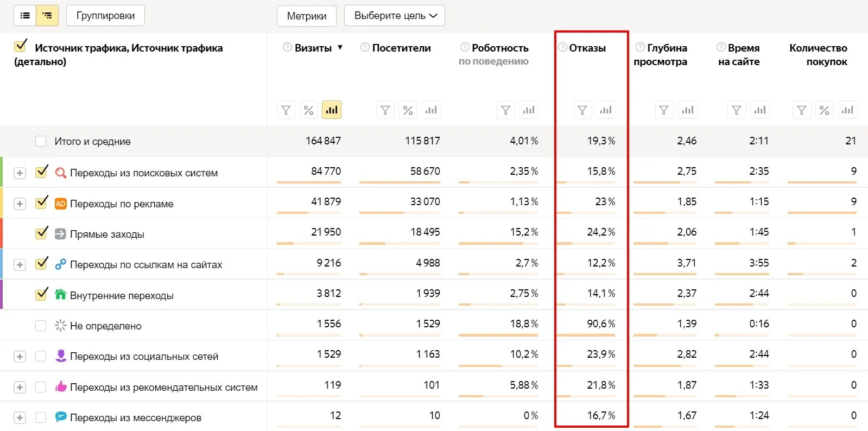Switch to flat list view icon
This screenshot has width=868, height=431.
[x=25, y=16]
